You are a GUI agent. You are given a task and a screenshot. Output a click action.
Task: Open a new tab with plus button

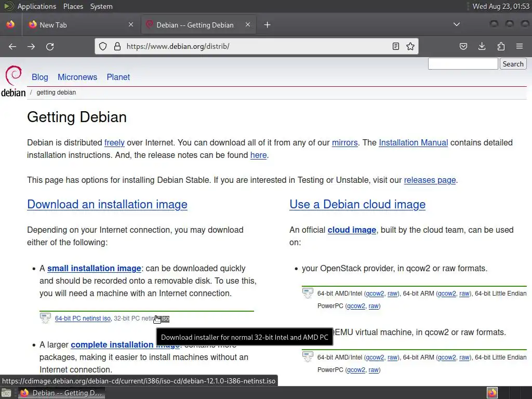tap(268, 25)
